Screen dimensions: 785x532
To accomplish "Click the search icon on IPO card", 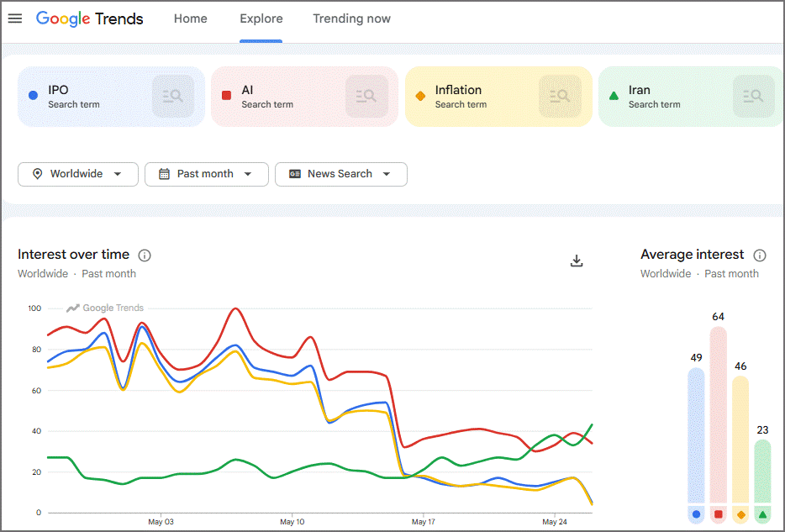I will 173,96.
